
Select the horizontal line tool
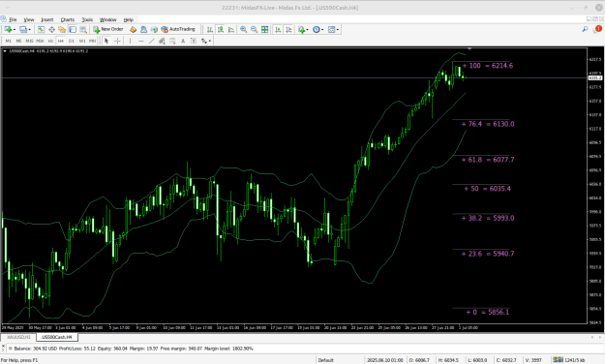tap(140, 41)
